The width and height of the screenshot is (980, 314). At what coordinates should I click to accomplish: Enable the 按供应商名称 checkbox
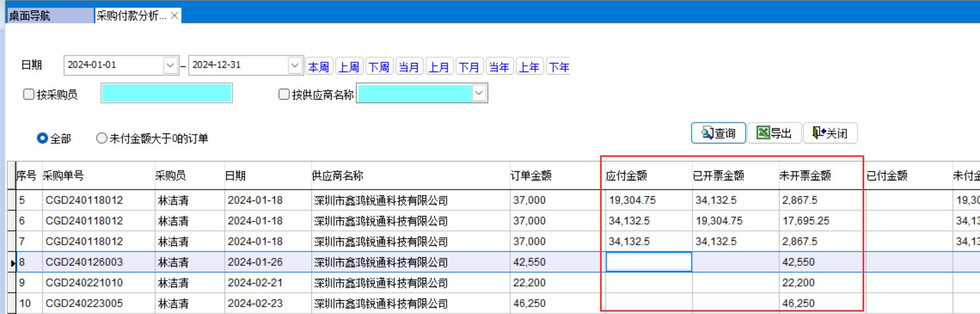pyautogui.click(x=284, y=95)
